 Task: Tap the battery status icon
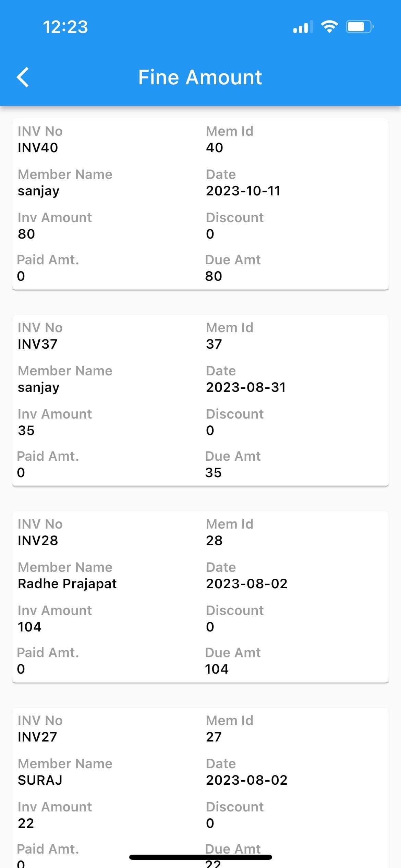coord(359,27)
